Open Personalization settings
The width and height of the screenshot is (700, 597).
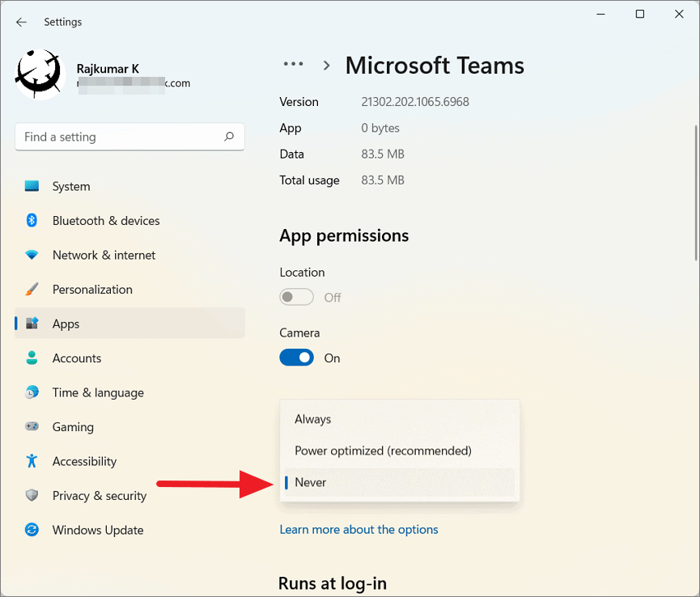(32, 289)
